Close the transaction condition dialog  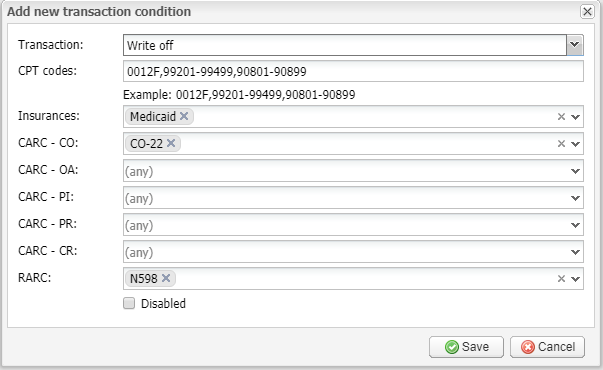(587, 12)
